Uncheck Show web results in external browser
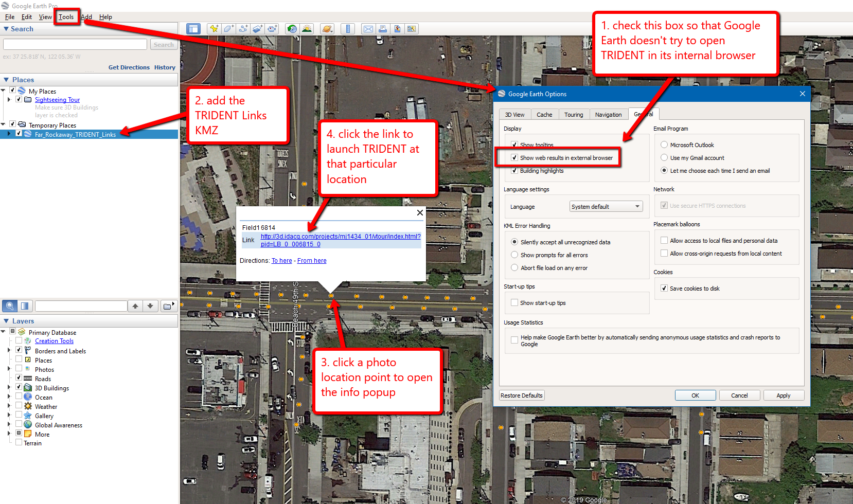853x504 pixels. [x=514, y=158]
